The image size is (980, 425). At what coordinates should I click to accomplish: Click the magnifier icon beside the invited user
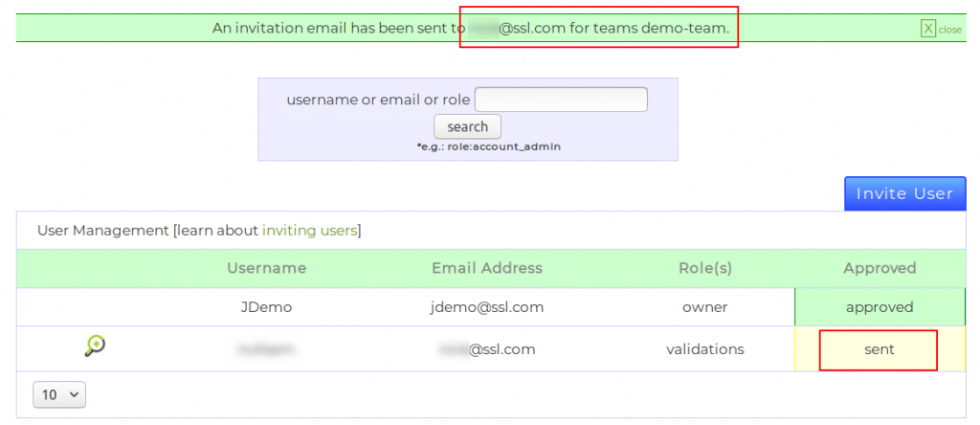[95, 347]
